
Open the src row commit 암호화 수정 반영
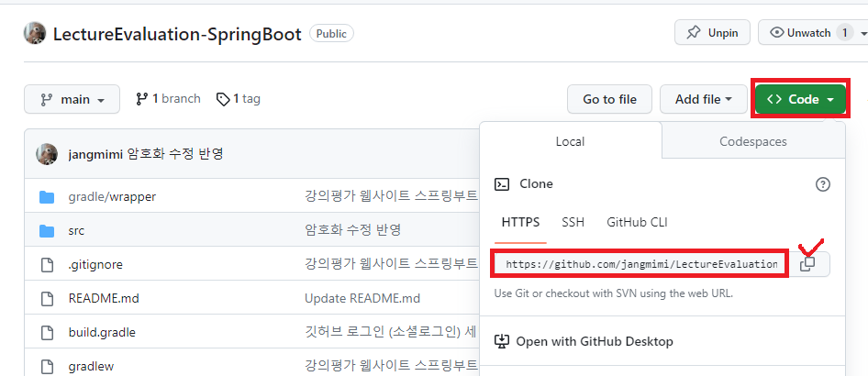coord(352,229)
